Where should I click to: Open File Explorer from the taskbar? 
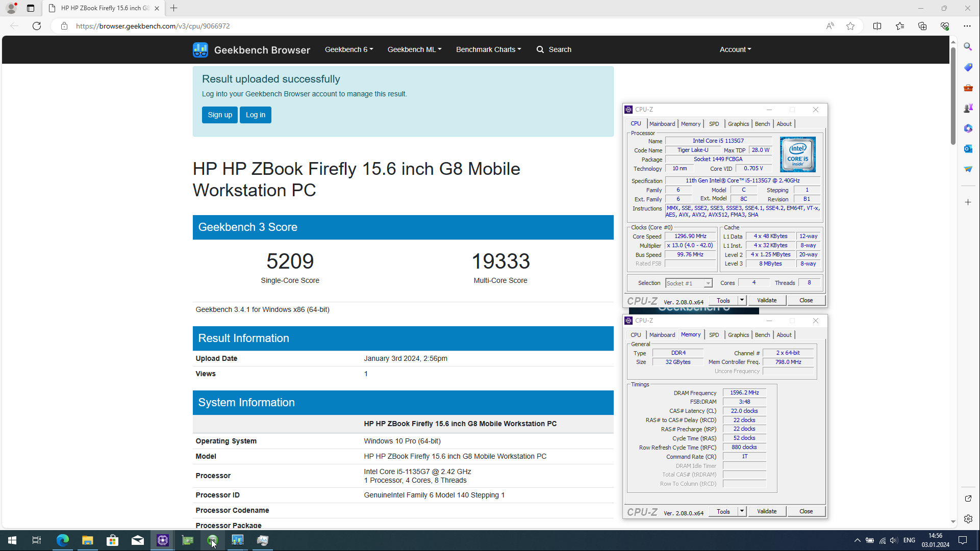[x=88, y=540]
